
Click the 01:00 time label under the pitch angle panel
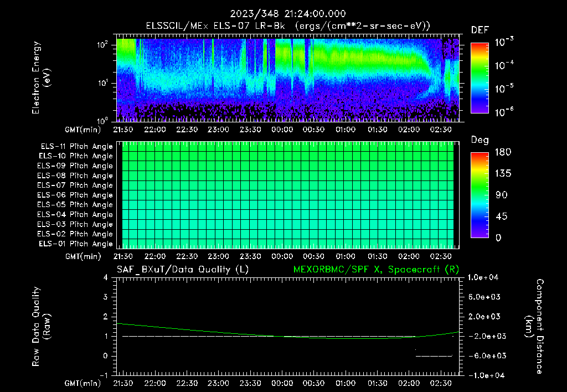click(346, 256)
